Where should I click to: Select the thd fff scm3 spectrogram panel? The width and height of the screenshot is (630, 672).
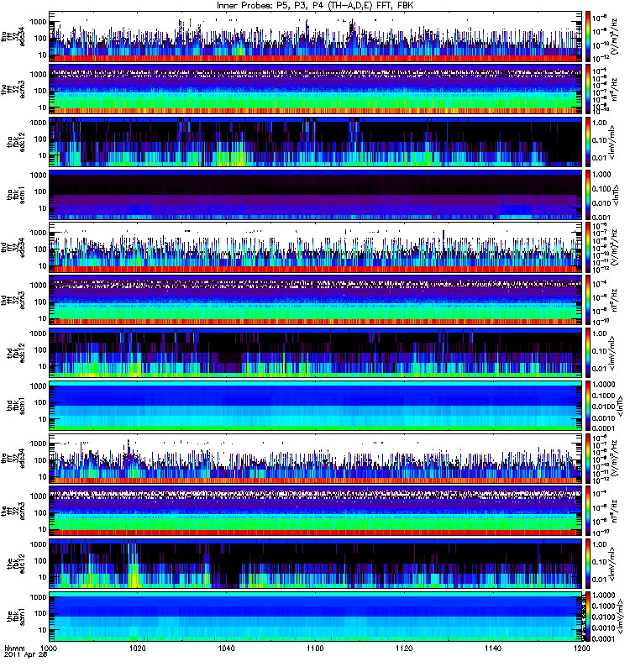click(x=316, y=300)
